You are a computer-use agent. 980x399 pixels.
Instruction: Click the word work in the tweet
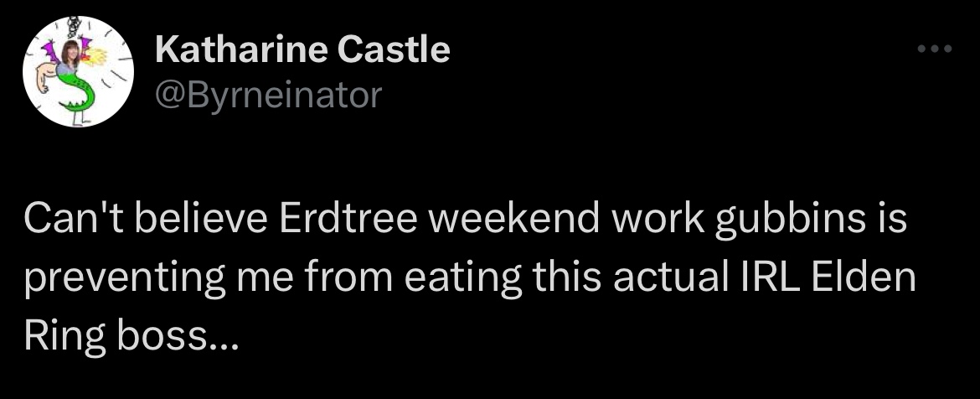(657, 219)
